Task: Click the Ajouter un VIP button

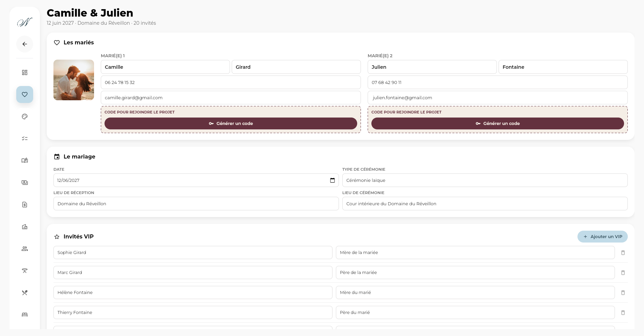Action: coord(602,237)
